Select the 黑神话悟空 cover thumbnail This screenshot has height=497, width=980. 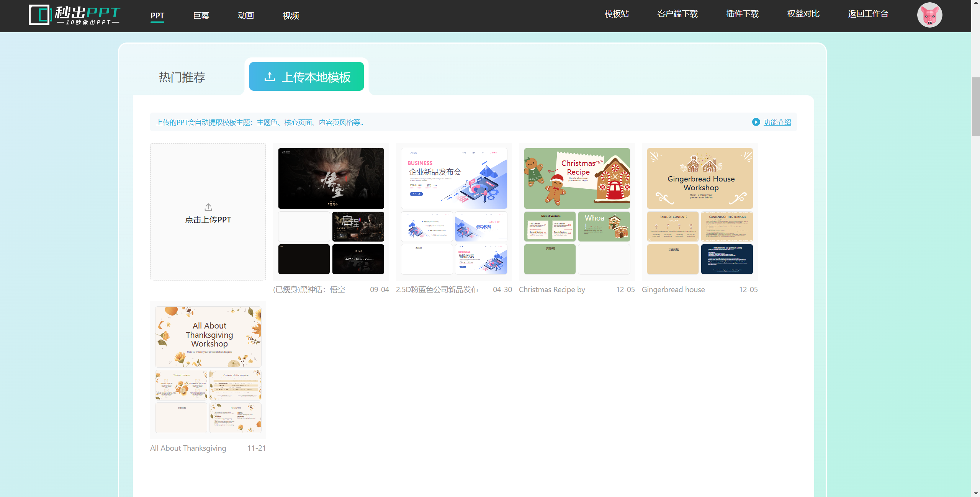(331, 178)
